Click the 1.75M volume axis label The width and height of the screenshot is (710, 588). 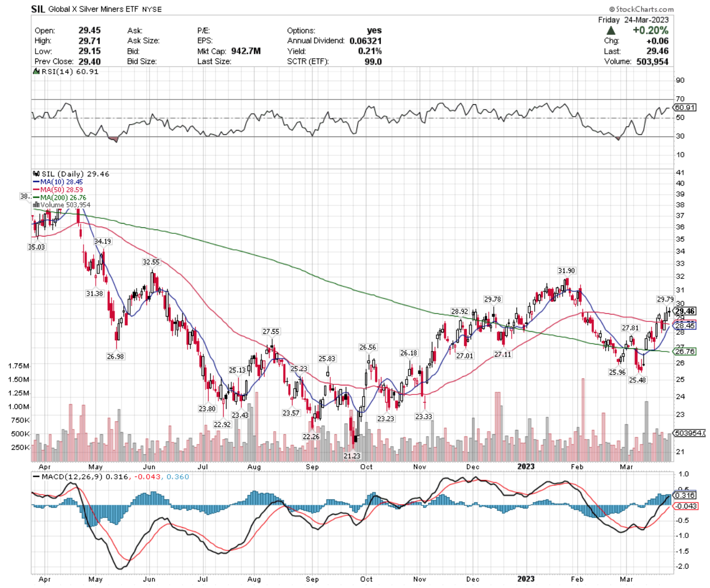[19, 366]
